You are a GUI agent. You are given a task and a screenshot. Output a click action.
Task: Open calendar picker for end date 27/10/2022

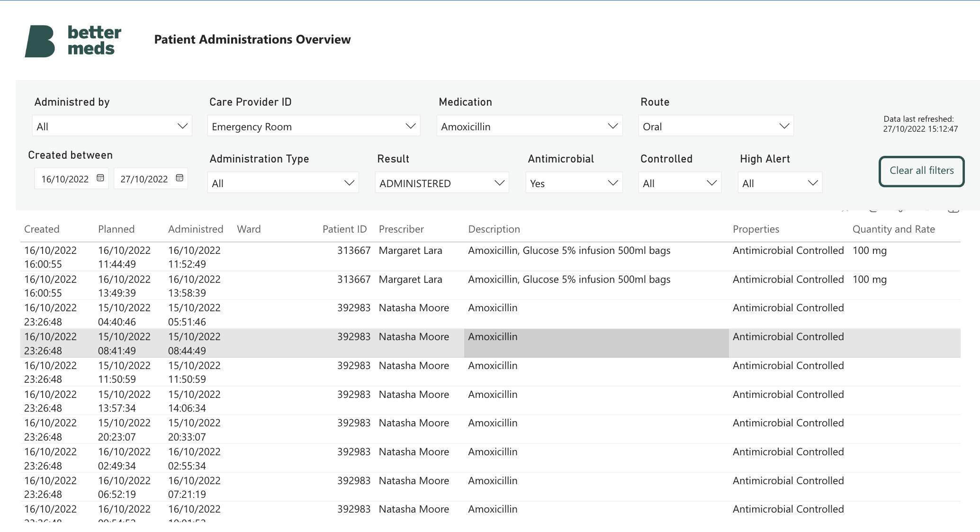click(180, 178)
